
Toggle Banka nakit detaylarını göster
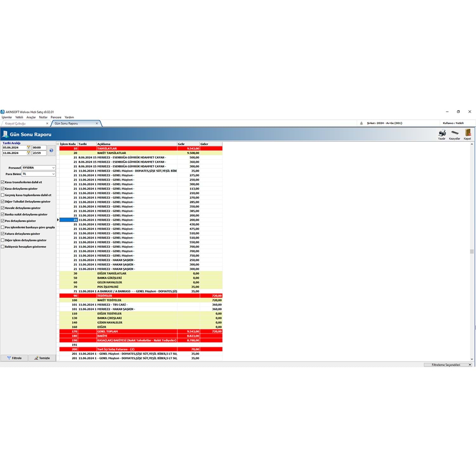pos(3,215)
